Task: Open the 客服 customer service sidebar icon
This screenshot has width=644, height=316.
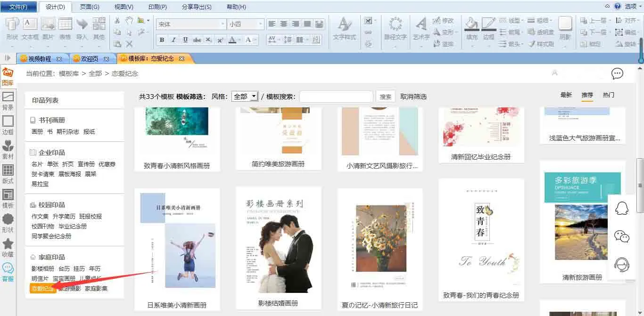Action: click(8, 272)
